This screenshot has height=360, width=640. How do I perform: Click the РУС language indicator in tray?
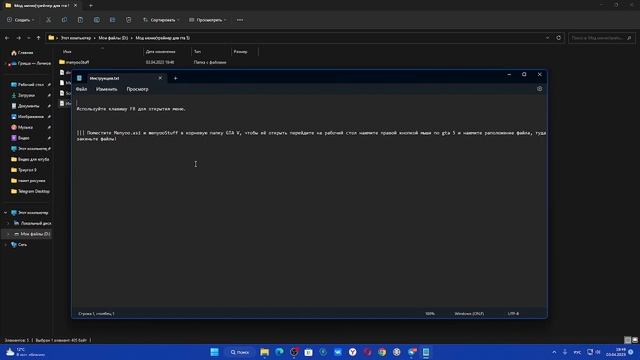(577, 352)
